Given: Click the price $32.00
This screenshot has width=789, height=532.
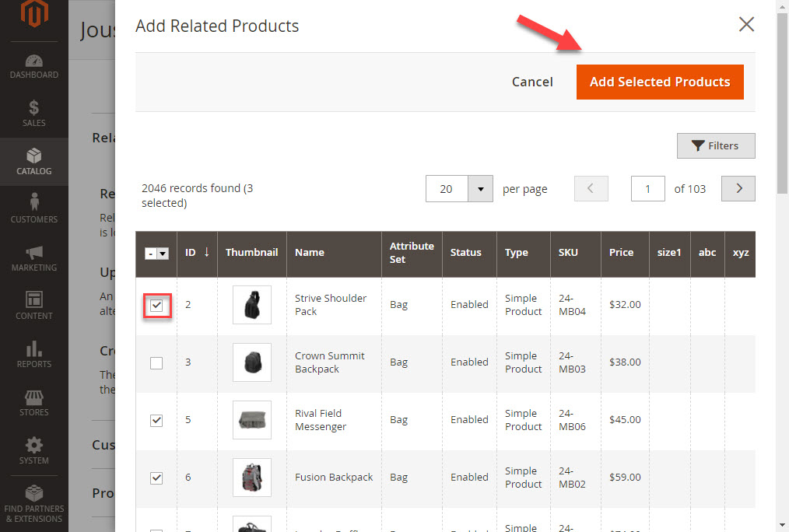Looking at the screenshot, I should point(625,305).
